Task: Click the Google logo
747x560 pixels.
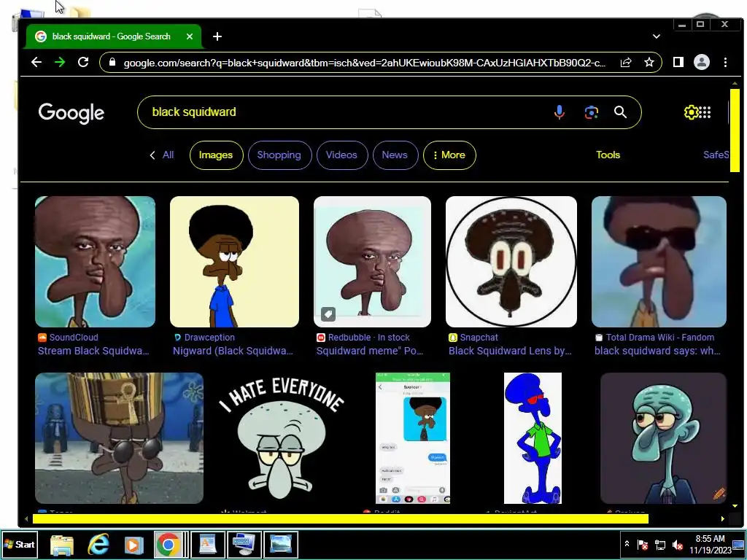Action: pos(71,113)
